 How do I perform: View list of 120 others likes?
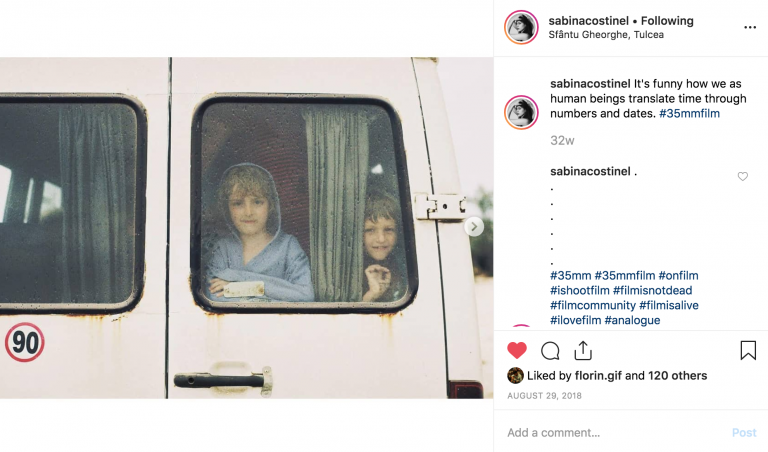677,376
